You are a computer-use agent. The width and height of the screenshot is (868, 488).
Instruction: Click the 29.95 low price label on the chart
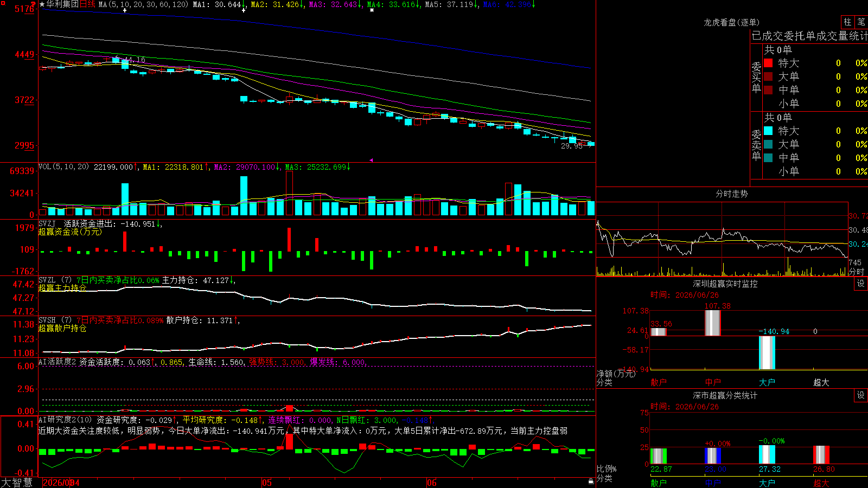[x=571, y=146]
